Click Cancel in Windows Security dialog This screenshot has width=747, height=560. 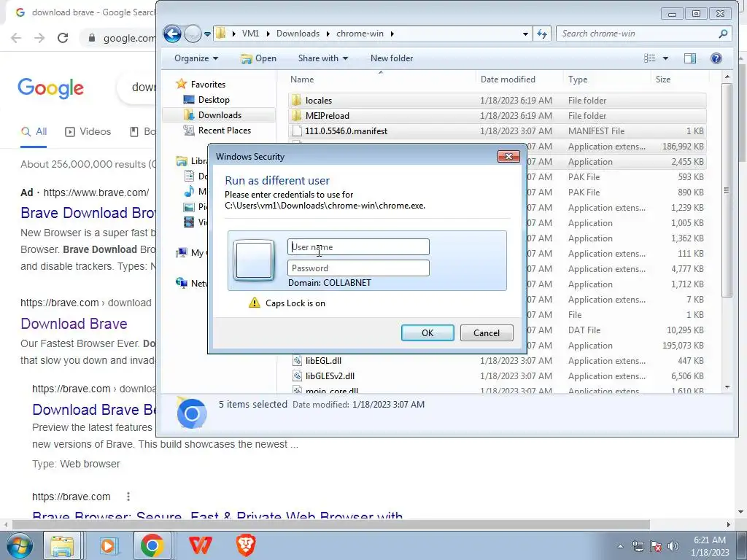487,332
